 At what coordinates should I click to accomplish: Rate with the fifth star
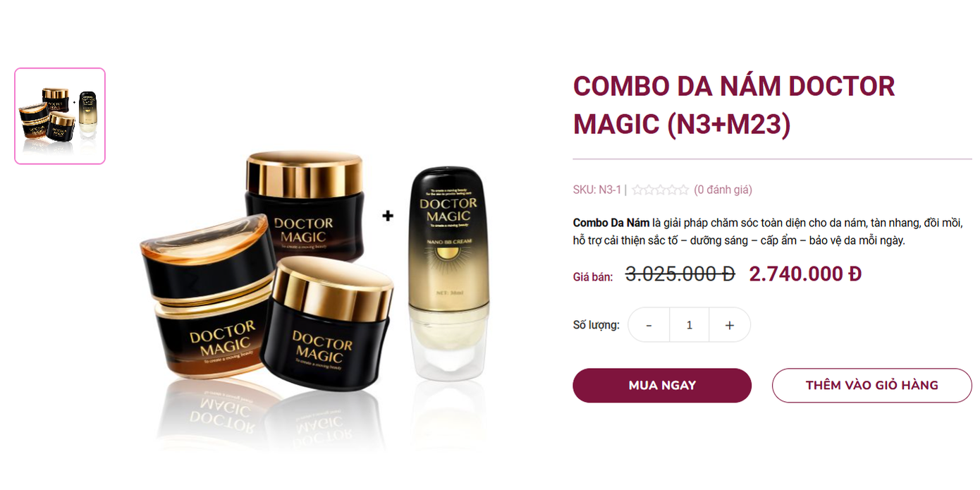click(x=683, y=190)
